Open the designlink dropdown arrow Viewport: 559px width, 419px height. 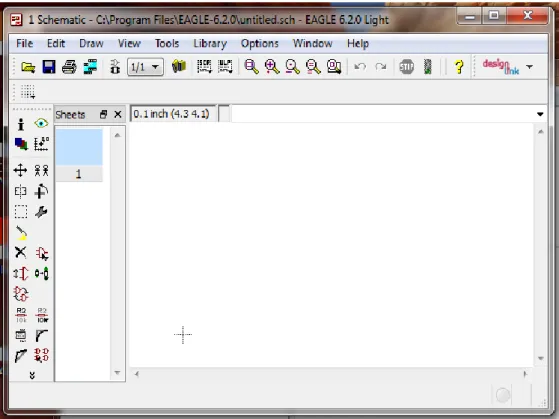[x=529, y=67]
